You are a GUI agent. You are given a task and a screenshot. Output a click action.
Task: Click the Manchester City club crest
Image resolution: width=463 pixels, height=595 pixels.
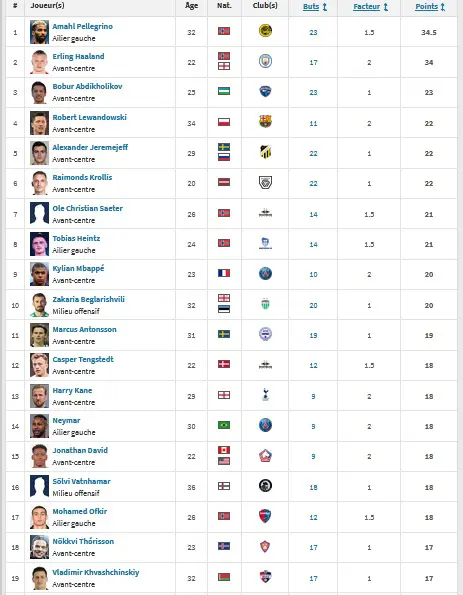pyautogui.click(x=265, y=61)
